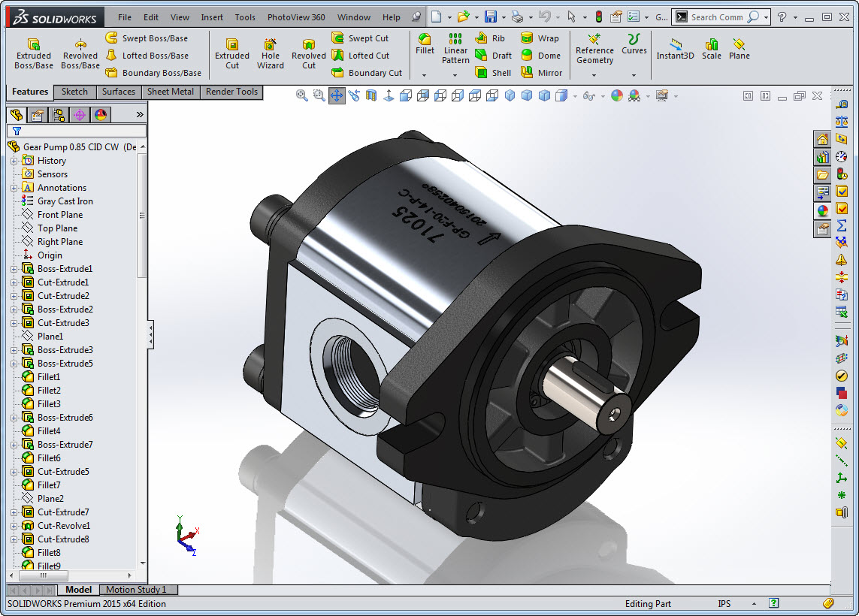Image resolution: width=859 pixels, height=616 pixels.
Task: Switch to the Sheet Metal tab
Action: [x=171, y=92]
